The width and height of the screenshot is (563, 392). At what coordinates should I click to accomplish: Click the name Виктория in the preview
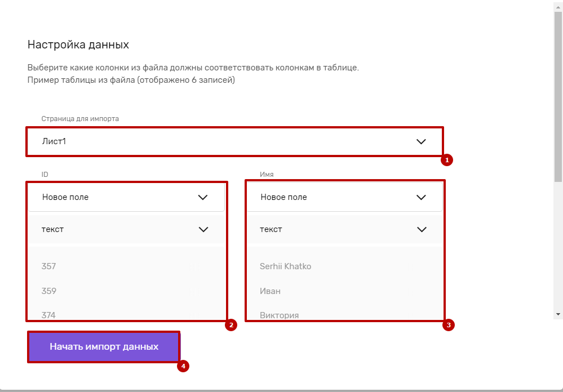coord(279,315)
